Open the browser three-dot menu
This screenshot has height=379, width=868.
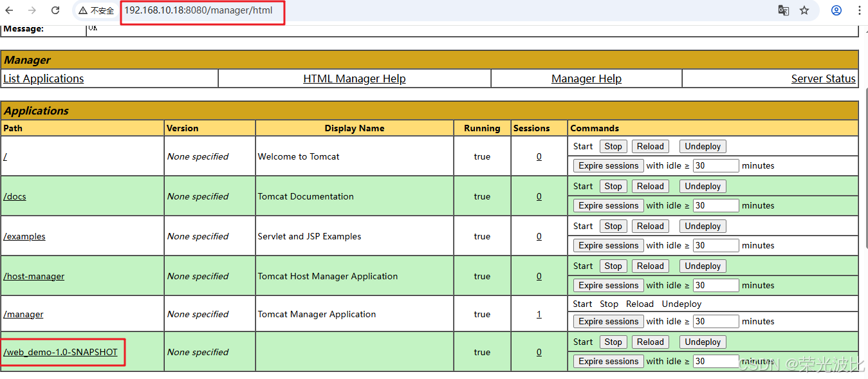(x=860, y=10)
